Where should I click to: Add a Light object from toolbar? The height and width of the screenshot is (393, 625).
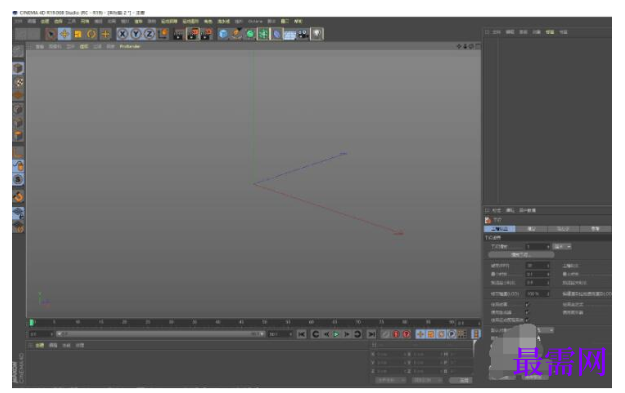[317, 34]
